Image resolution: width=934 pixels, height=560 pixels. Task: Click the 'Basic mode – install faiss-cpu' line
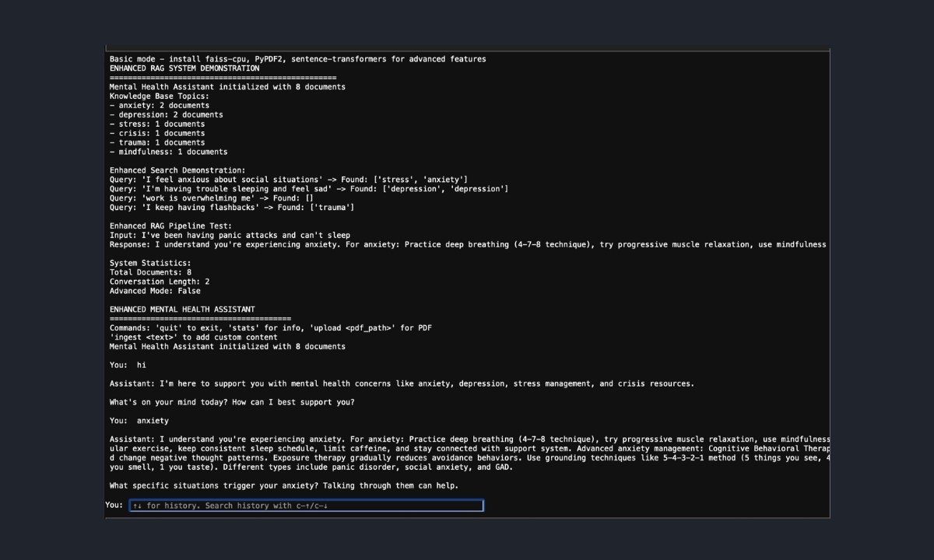297,59
